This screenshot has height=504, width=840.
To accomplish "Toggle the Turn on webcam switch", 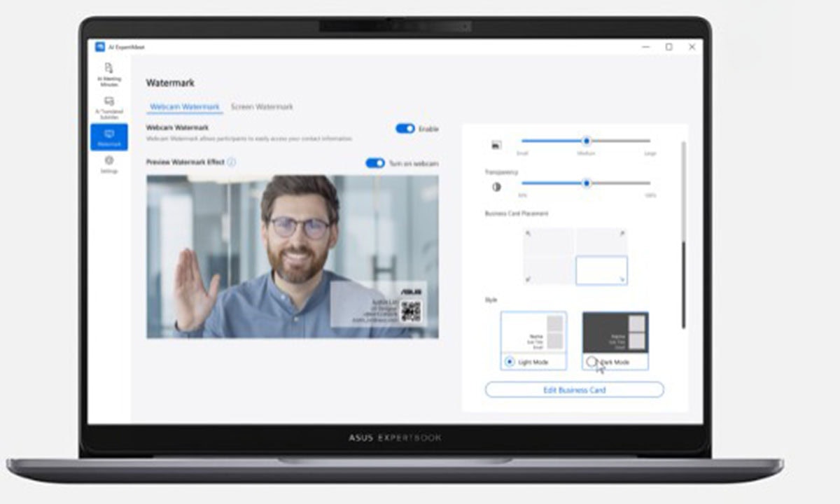I will tap(375, 163).
